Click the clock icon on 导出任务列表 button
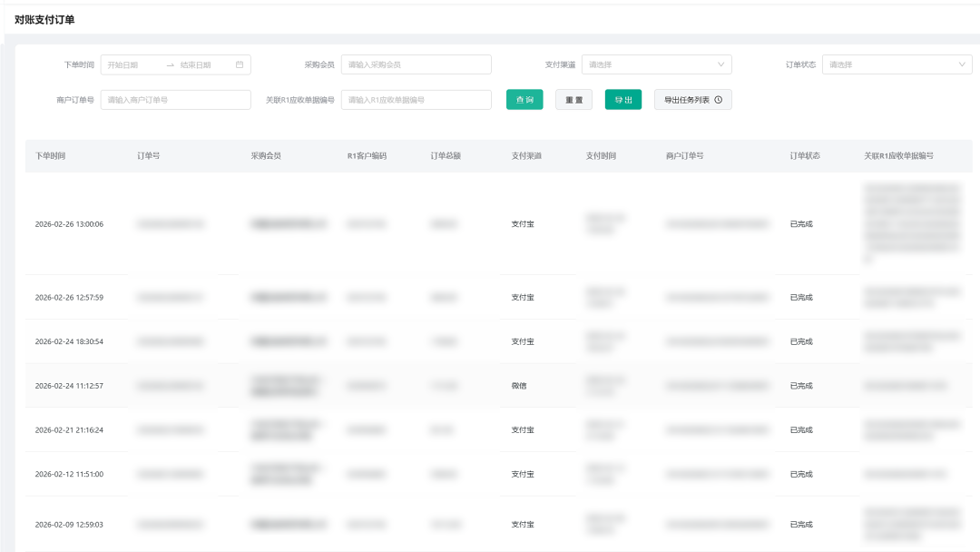Viewport: 980px width, 552px height. click(x=719, y=100)
